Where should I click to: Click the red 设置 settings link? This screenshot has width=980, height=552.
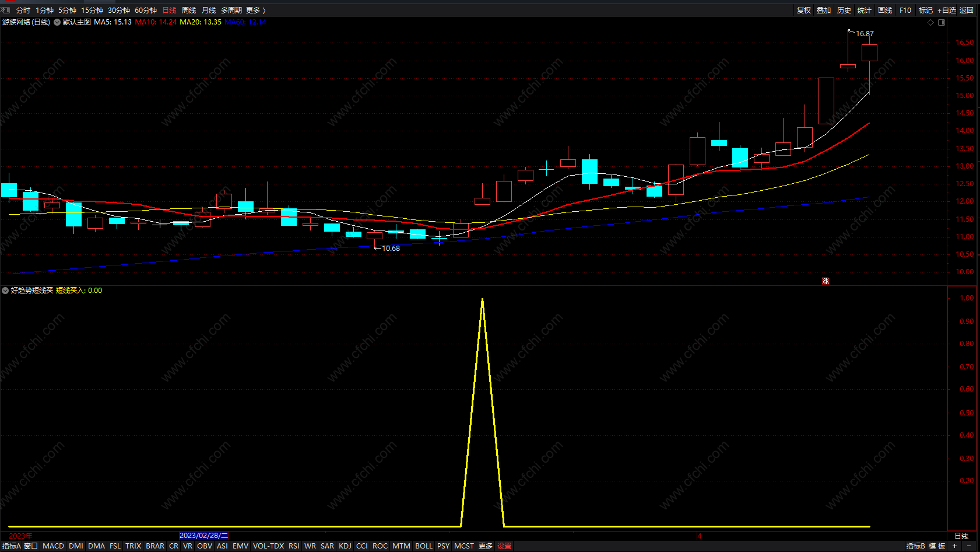tap(504, 546)
